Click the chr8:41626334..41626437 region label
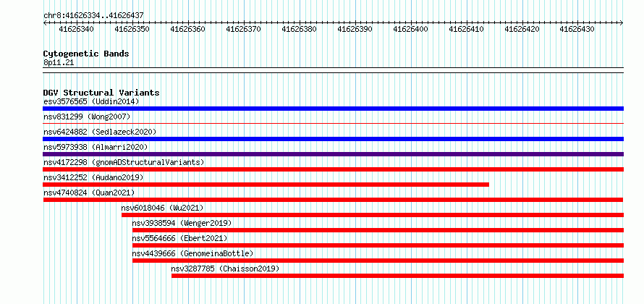The height and width of the screenshot is (304, 644). click(93, 15)
